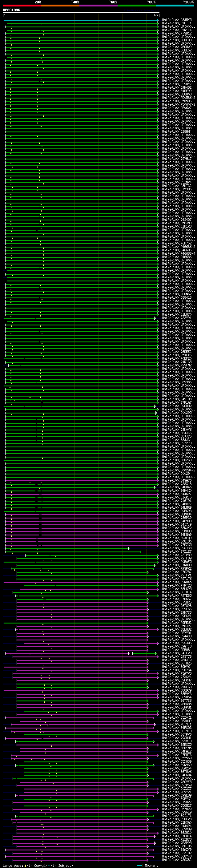The width and height of the screenshot is (197, 868).
Task: Click the UniRef100_Q7PZK5 label
Action: [177, 545]
